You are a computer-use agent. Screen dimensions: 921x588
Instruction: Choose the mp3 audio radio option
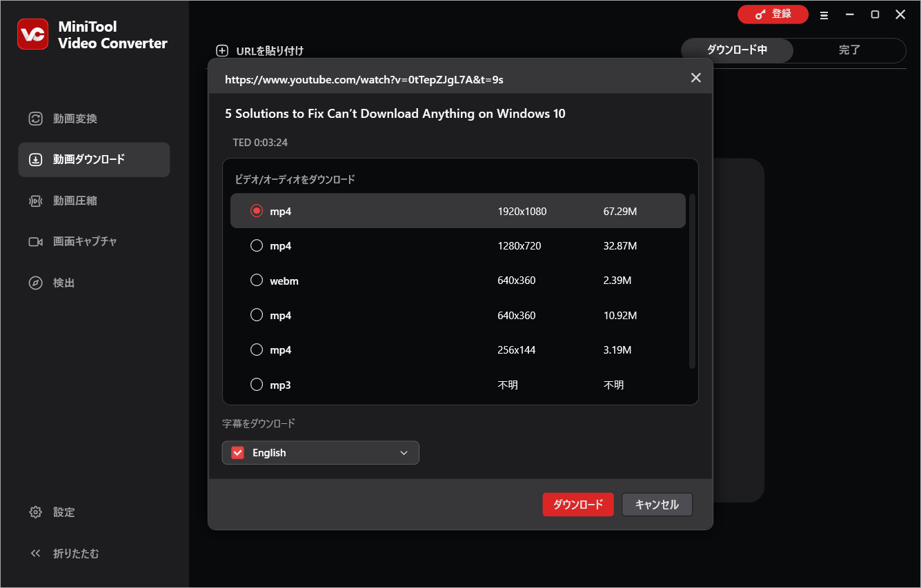257,384
